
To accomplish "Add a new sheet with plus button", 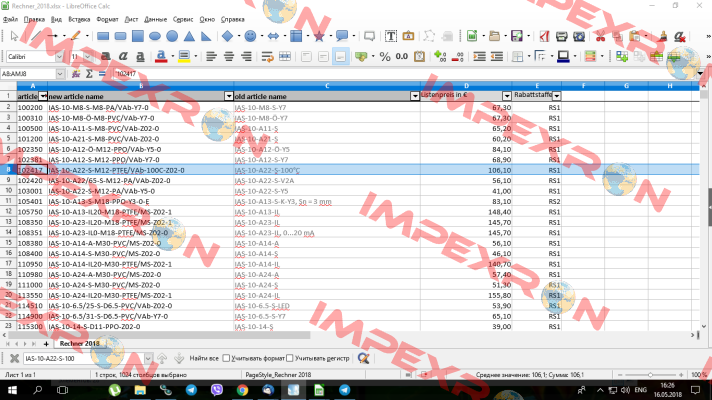I will click(46, 344).
